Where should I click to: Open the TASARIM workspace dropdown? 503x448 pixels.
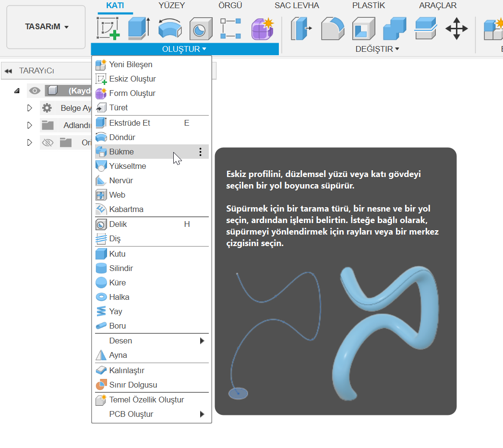[47, 27]
